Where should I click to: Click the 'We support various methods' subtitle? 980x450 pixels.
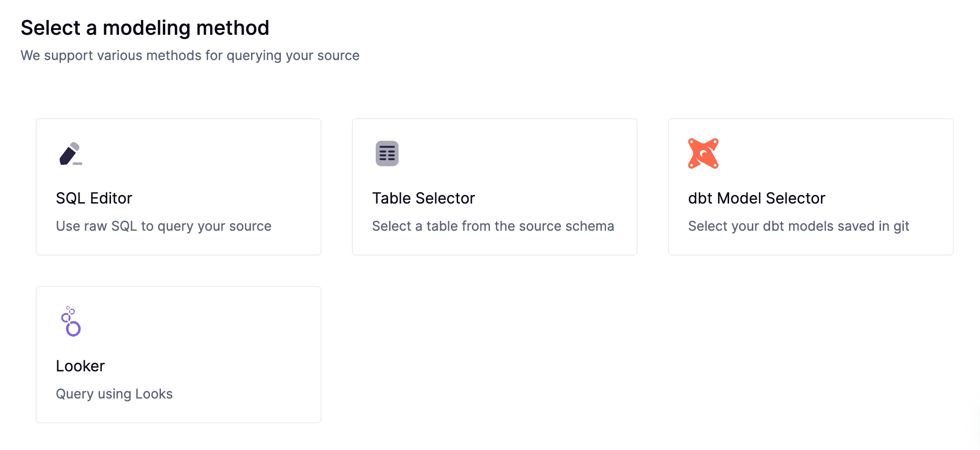(x=190, y=55)
